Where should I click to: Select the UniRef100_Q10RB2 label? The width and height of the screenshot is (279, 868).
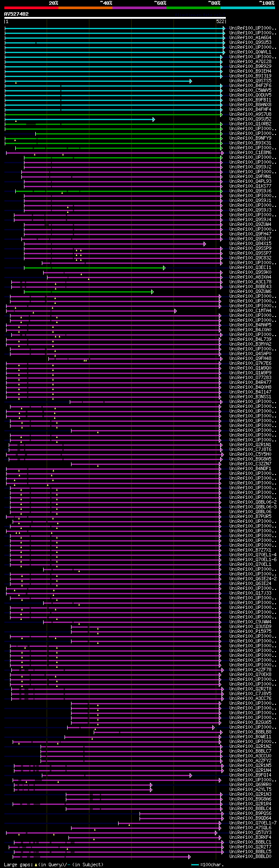250,124
